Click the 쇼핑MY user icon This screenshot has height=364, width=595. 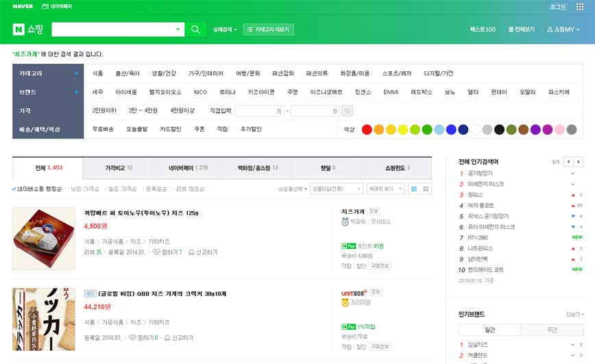(550, 29)
